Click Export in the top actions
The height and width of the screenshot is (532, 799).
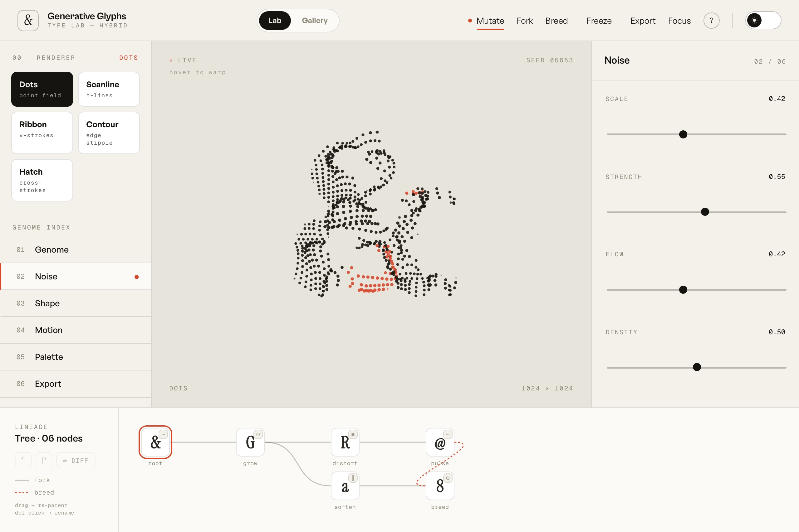[642, 21]
